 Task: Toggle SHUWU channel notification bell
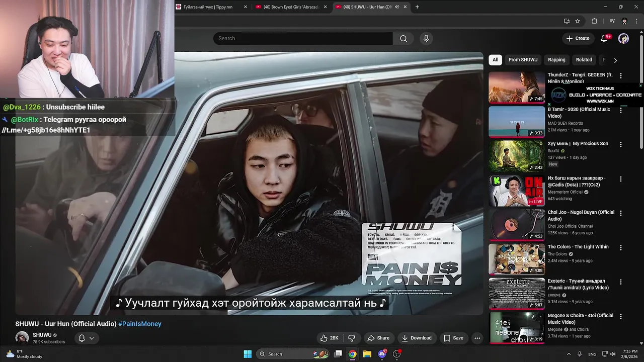pyautogui.click(x=82, y=338)
